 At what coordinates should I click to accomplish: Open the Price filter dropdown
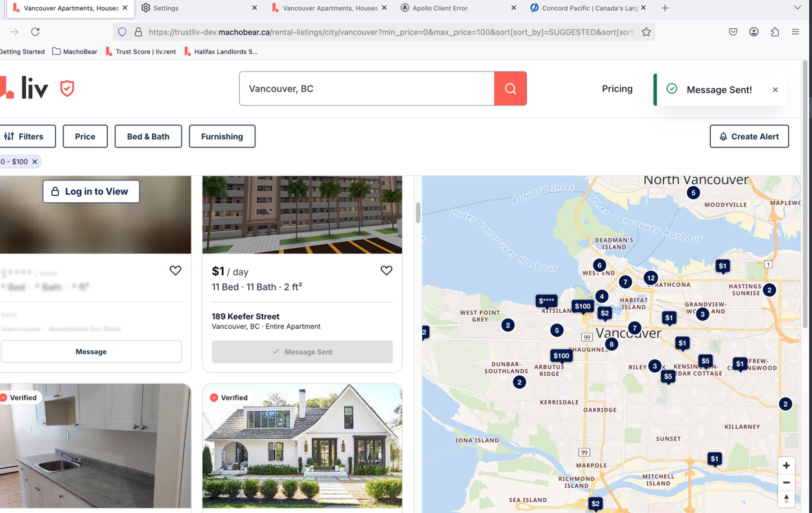pos(85,136)
